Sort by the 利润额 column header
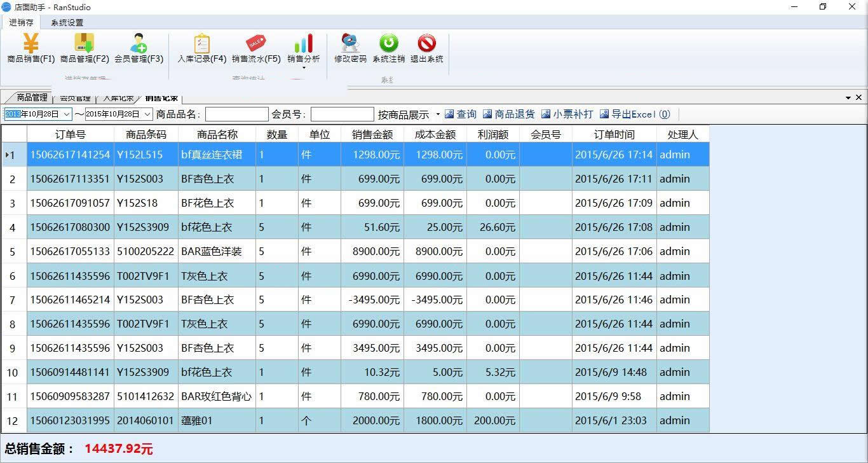The height and width of the screenshot is (463, 868). [x=493, y=134]
